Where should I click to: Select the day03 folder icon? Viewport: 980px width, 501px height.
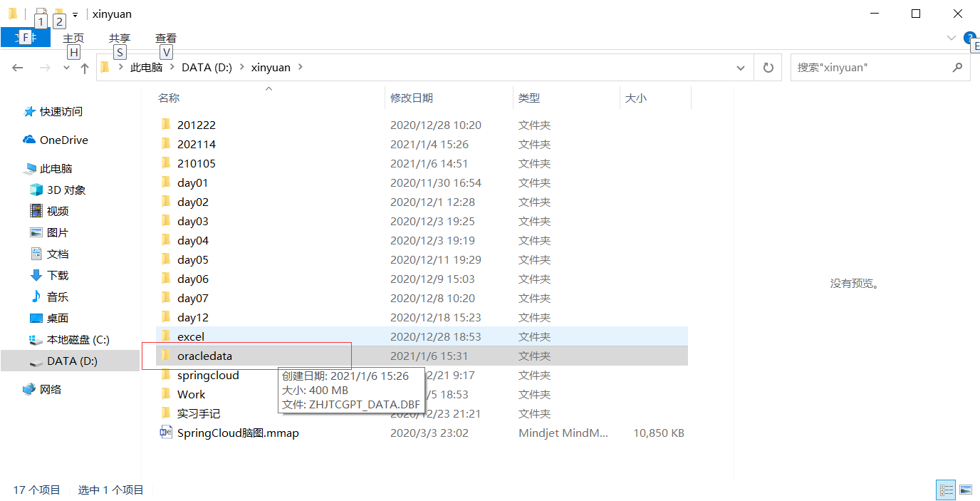click(166, 220)
